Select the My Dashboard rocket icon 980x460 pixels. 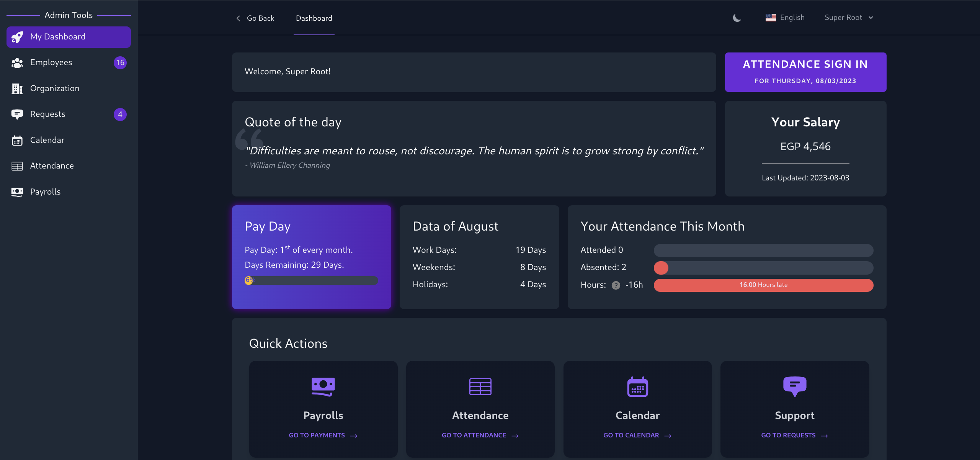pos(17,37)
